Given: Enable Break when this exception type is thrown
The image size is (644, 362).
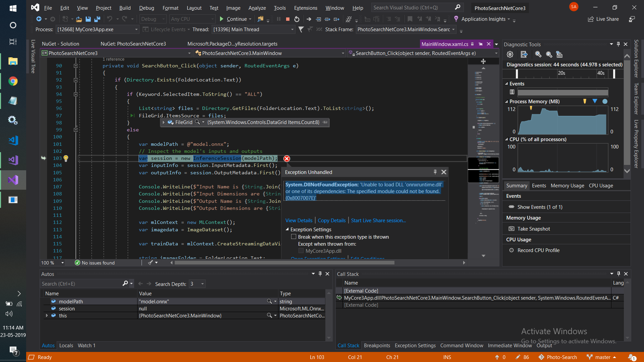Looking at the screenshot, I should coord(294,237).
